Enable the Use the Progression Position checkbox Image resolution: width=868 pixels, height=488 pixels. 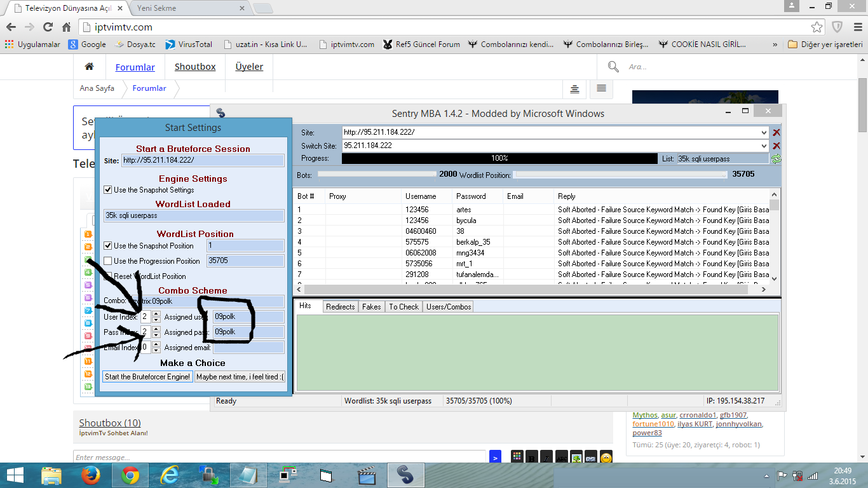click(x=108, y=261)
